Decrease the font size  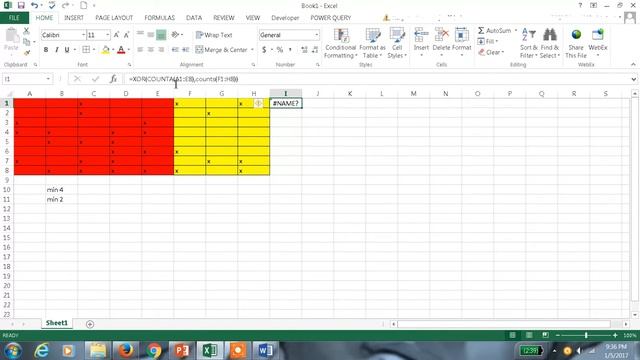(x=127, y=35)
